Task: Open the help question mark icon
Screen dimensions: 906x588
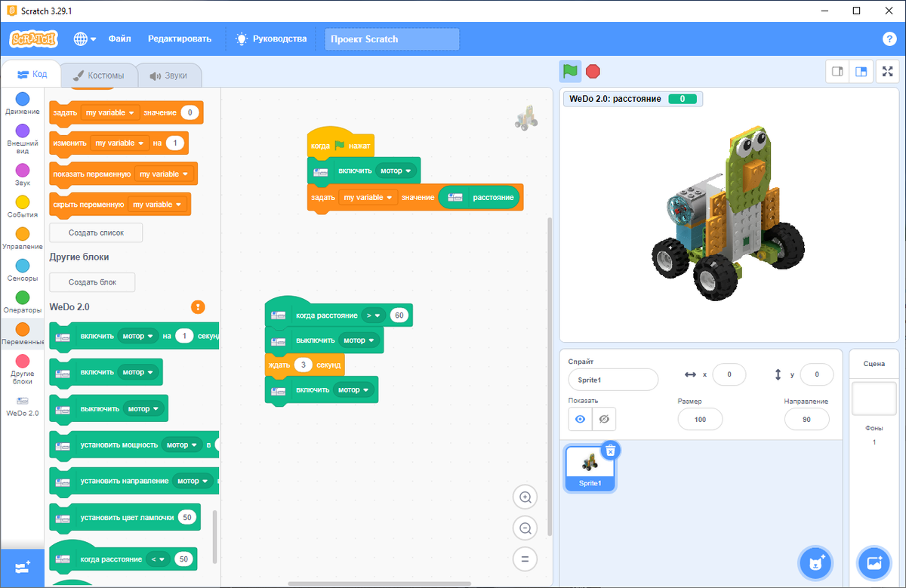Action: (x=889, y=38)
